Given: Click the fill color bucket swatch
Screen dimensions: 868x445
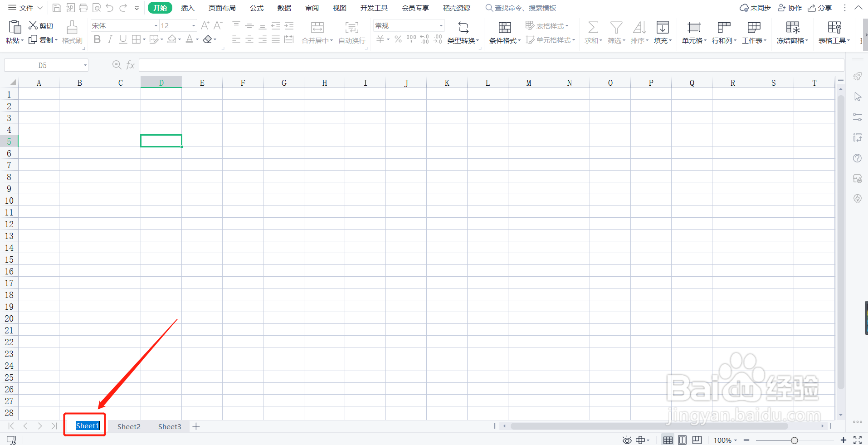Looking at the screenshot, I should 171,39.
